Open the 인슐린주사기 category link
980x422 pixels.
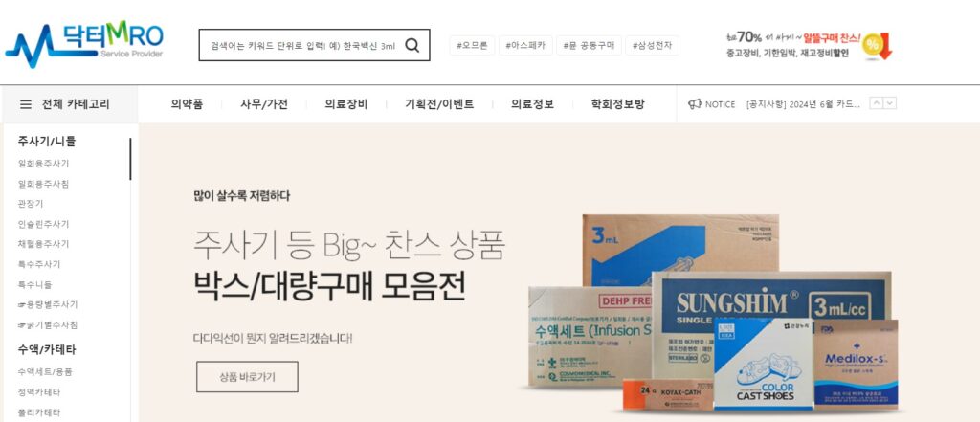[x=44, y=224]
